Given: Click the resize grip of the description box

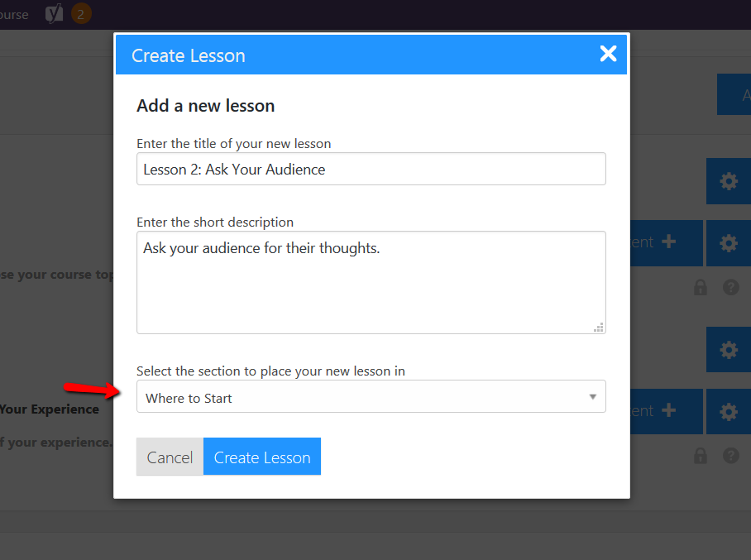Looking at the screenshot, I should tap(599, 328).
